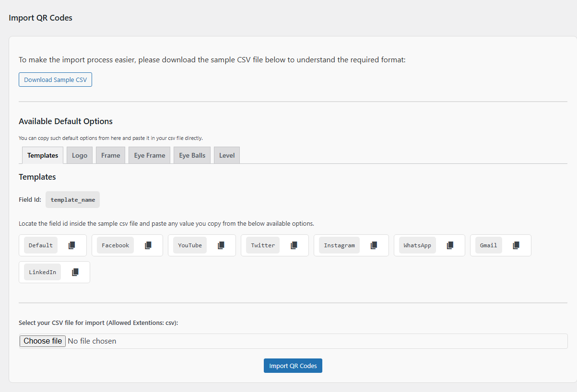Click the Download Sample CSV button

tap(55, 80)
